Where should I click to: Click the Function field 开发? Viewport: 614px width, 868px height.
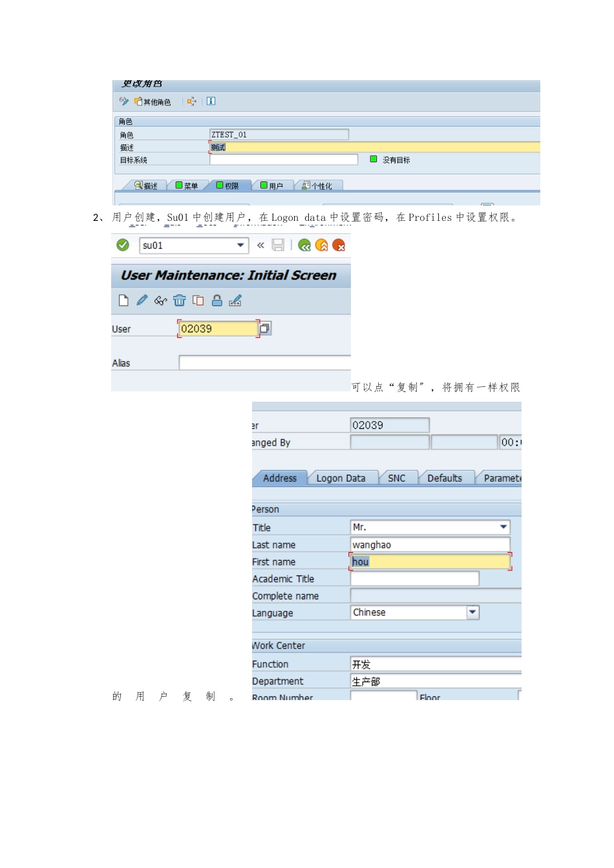(436, 664)
